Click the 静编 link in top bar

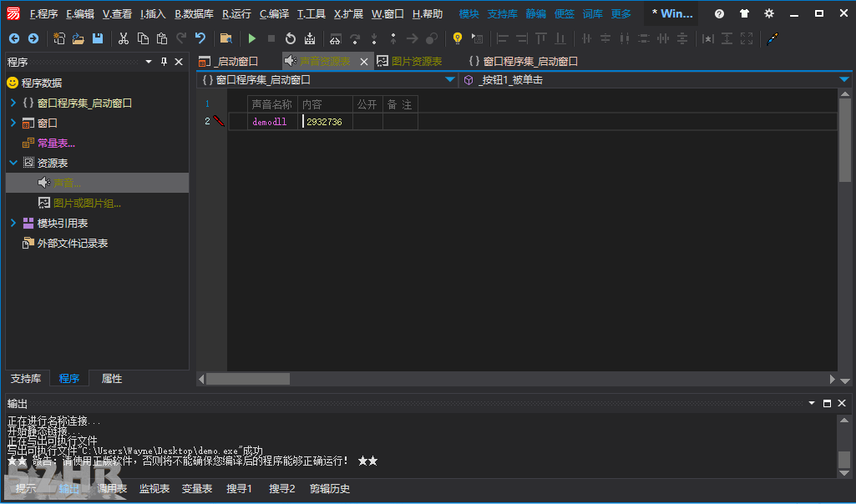click(x=535, y=13)
